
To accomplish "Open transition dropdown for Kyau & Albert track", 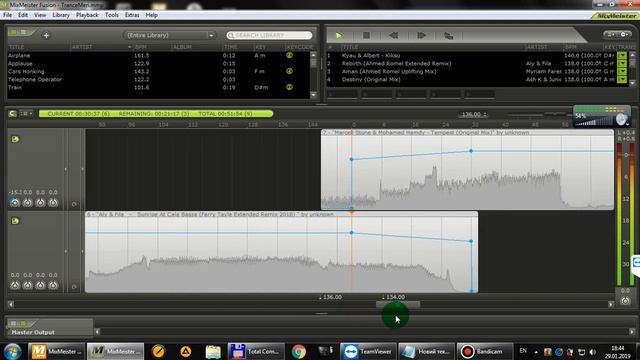I will click(x=622, y=56).
